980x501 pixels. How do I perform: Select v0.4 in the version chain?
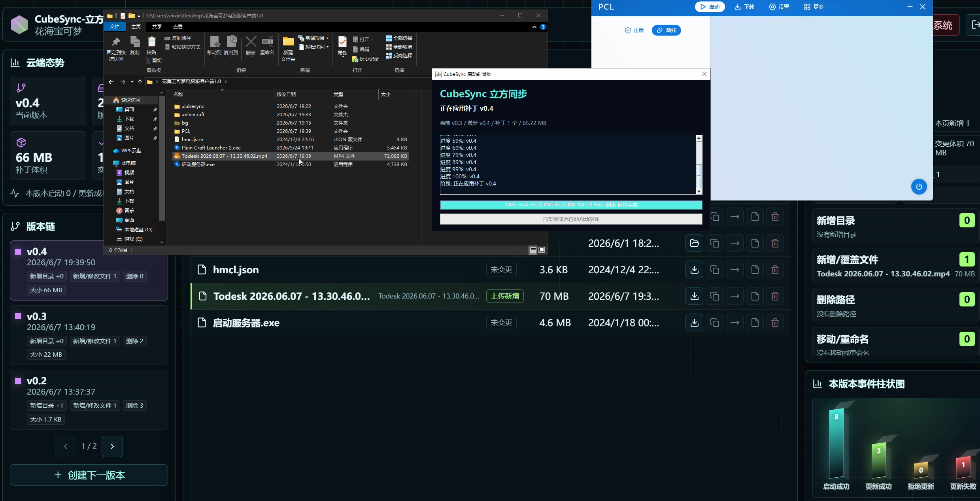[x=89, y=270]
